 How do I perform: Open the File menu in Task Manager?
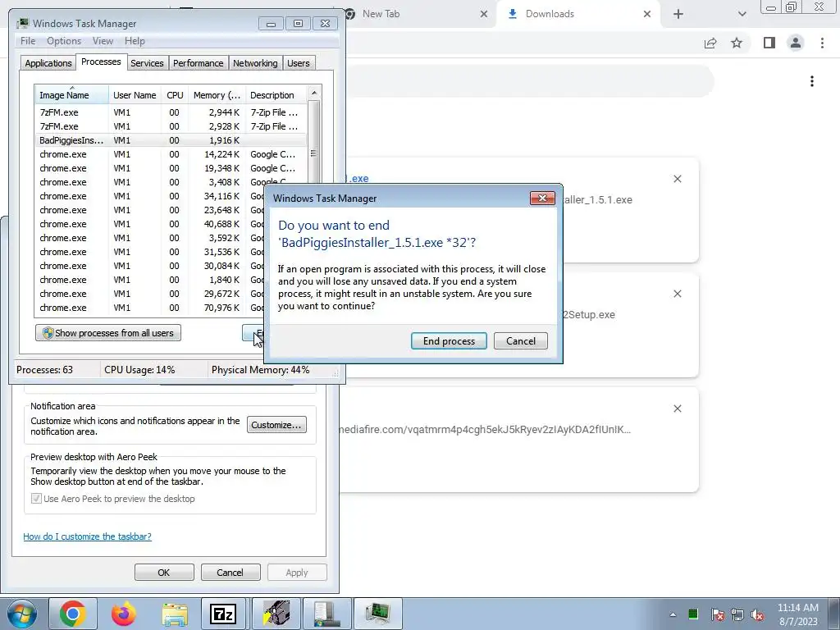coord(28,41)
